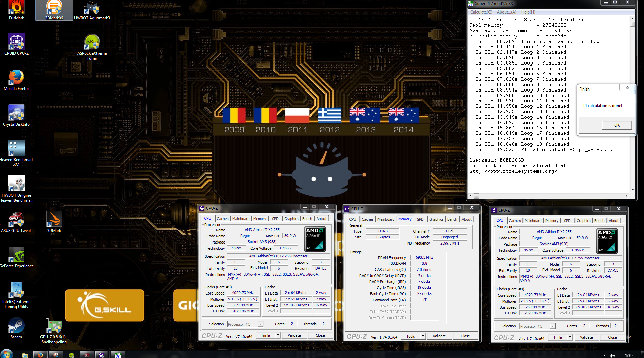This screenshot has height=358, width=644.
Task: Click Close button in Memory CPU-Z window
Action: tap(465, 336)
